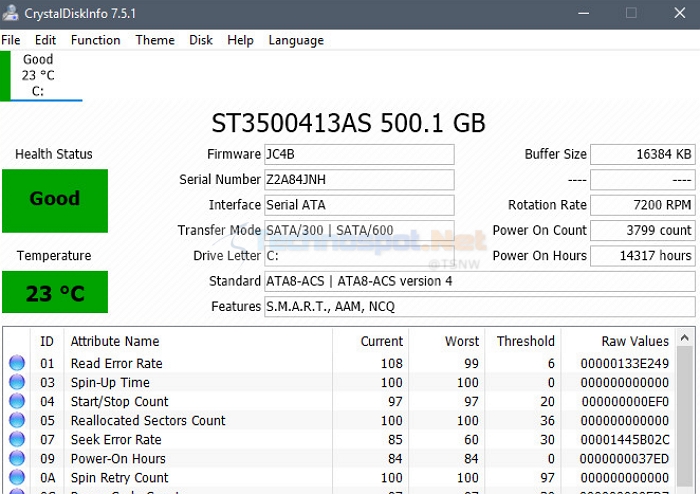Click the status orb for Power-On Hours
The image size is (700, 494).
click(17, 458)
